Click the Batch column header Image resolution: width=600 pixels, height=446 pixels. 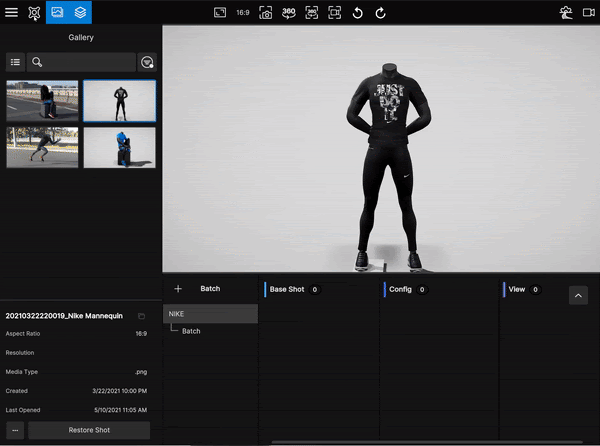(210, 288)
